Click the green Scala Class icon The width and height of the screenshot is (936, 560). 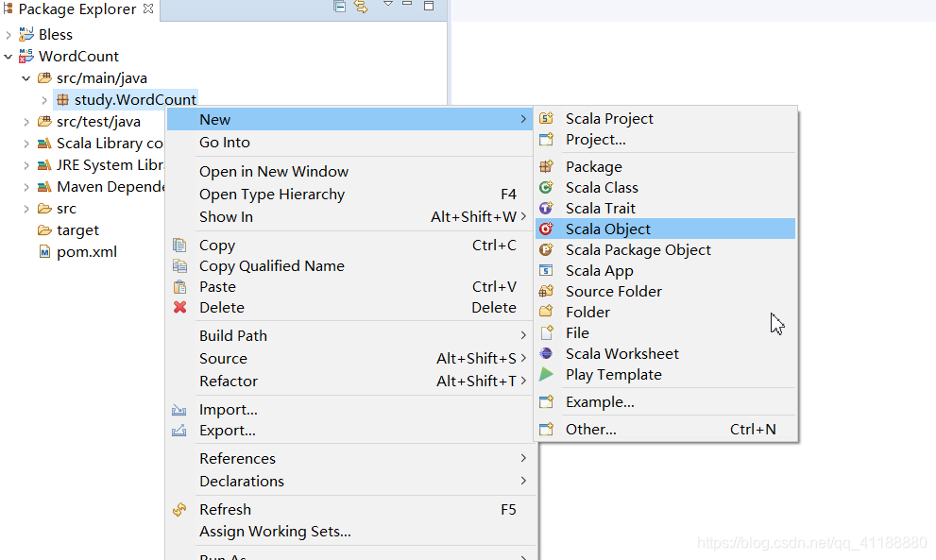click(x=546, y=188)
